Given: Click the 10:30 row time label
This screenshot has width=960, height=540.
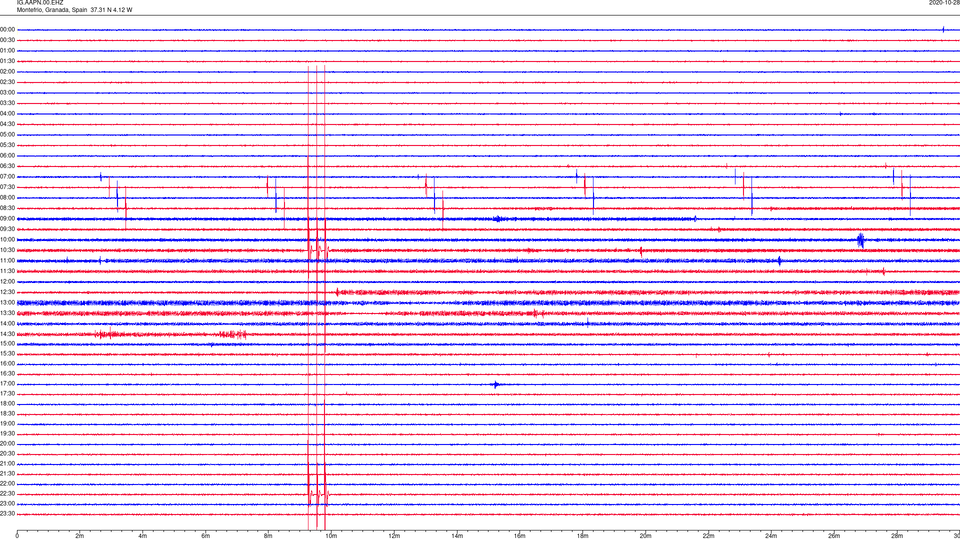Looking at the screenshot, I should click(x=7, y=250).
